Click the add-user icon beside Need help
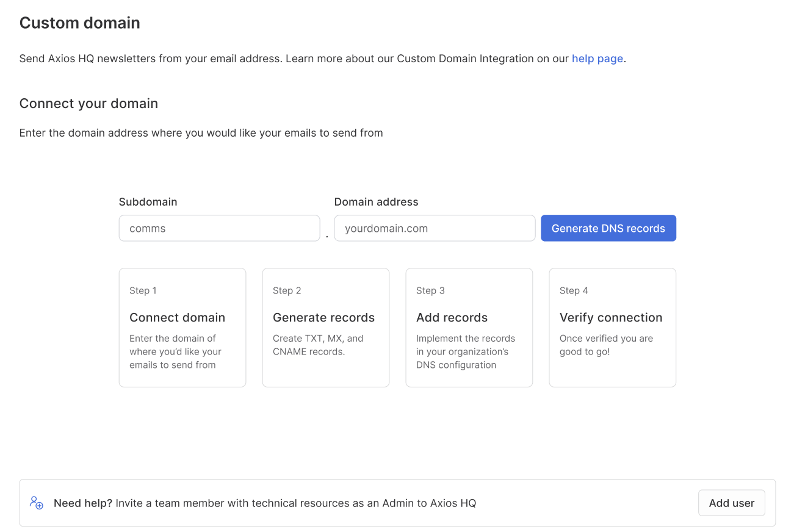Image resolution: width=794 pixels, height=532 pixels. 37,503
